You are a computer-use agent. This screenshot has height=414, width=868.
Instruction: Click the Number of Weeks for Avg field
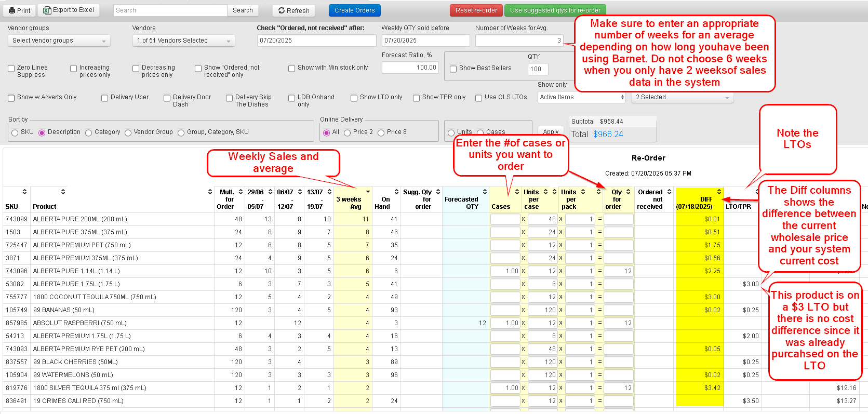coord(519,41)
